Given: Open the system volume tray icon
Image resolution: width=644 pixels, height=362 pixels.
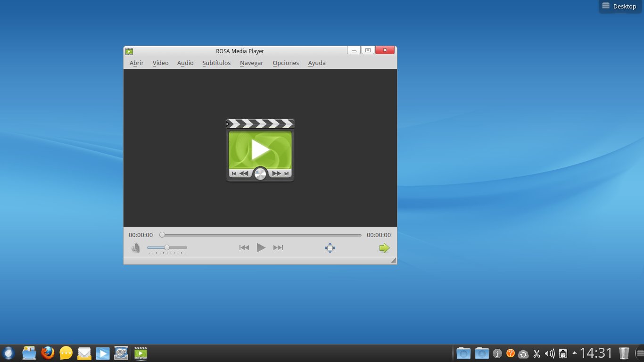Looking at the screenshot, I should [550, 354].
